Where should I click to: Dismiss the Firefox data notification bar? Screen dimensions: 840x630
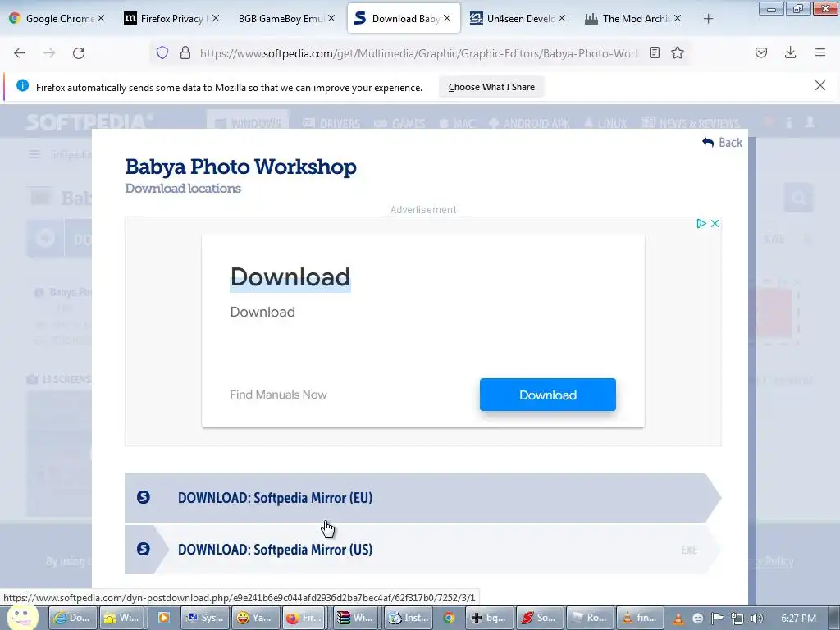pos(819,85)
